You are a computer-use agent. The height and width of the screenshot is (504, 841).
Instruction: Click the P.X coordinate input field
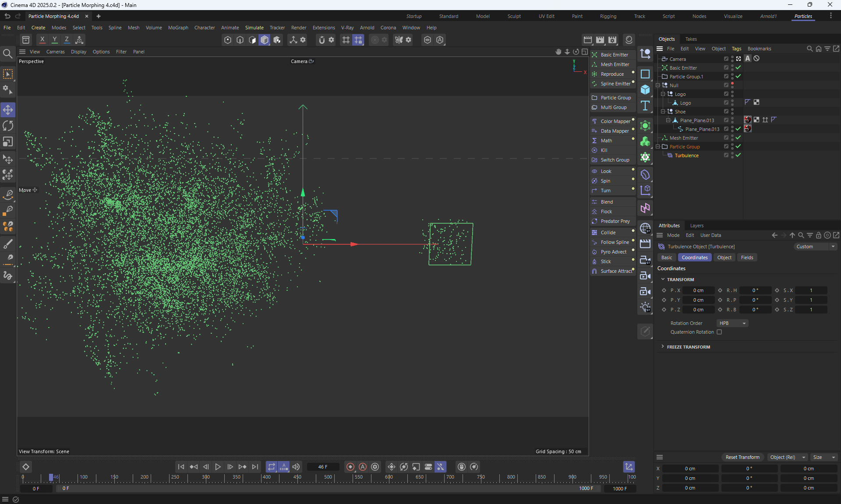click(x=698, y=290)
